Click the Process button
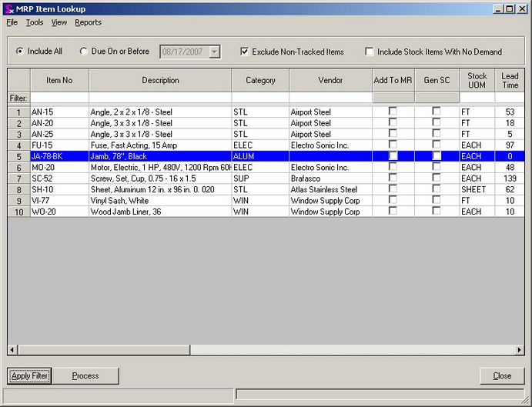532x407 pixels. 85,375
